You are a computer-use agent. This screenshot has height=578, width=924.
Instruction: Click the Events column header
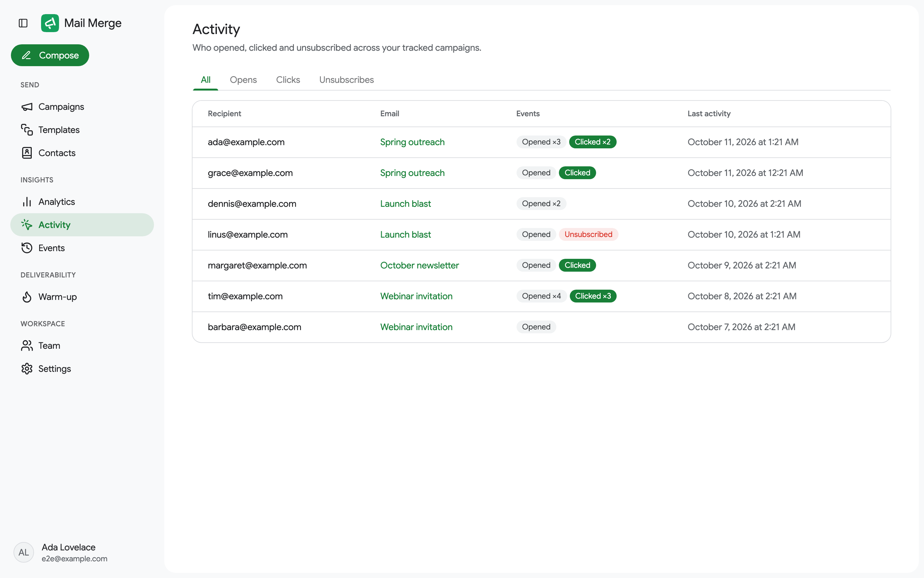point(528,114)
